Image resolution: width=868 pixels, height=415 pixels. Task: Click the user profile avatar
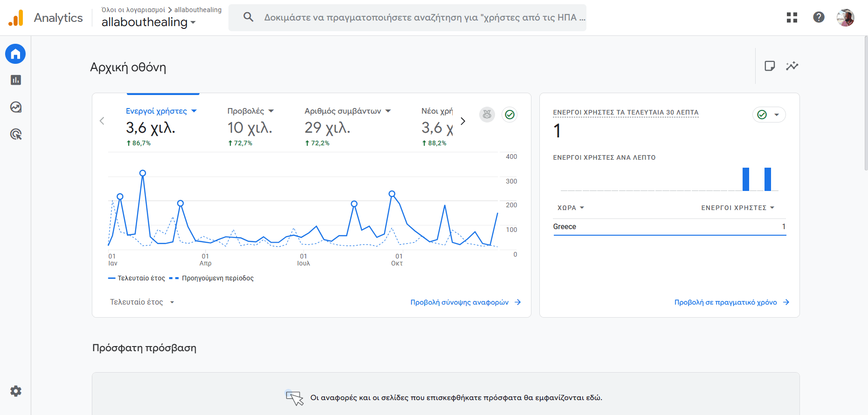[x=845, y=18]
